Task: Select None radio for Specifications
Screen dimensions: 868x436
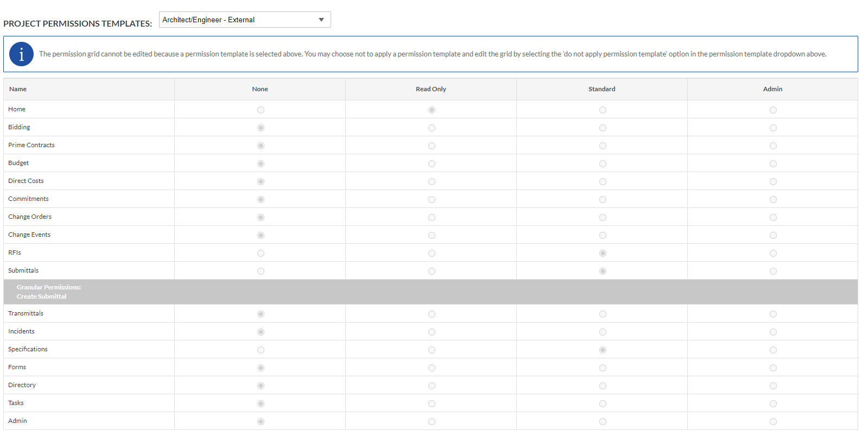Action: 261,350
